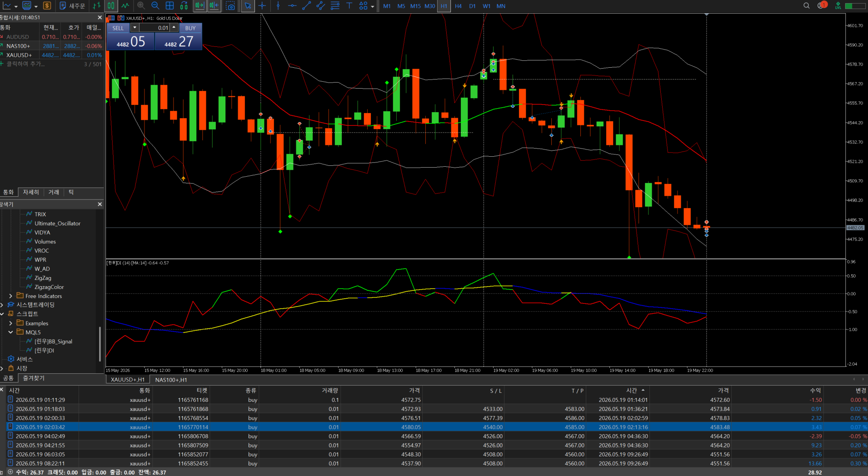Switch to H4 timeframe
Screen dimensions: 868x476
click(x=458, y=6)
